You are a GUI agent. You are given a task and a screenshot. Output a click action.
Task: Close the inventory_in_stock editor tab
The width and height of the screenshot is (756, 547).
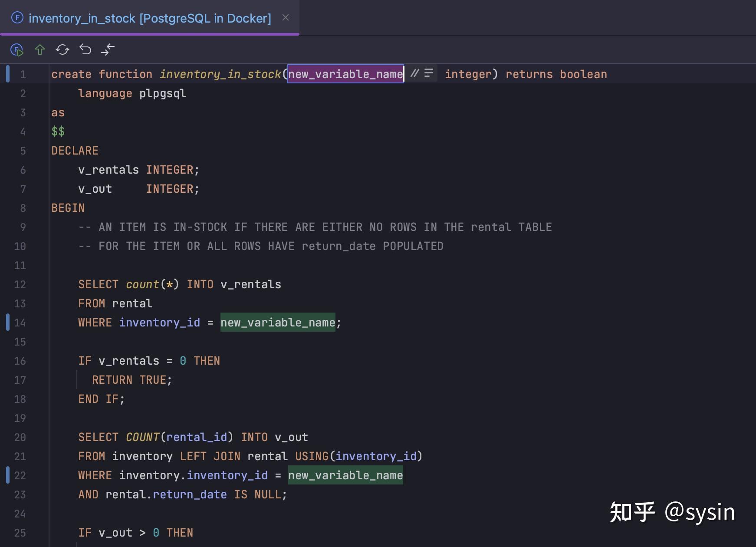[x=286, y=18]
